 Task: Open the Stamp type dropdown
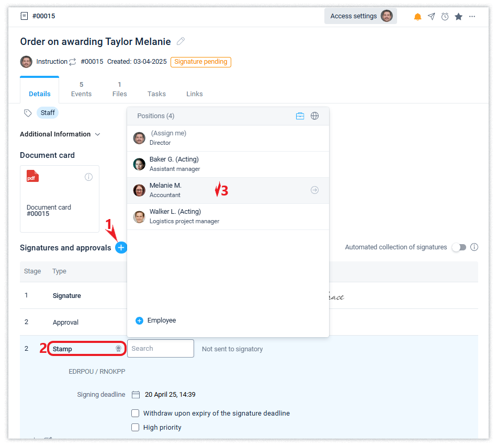[87, 349]
